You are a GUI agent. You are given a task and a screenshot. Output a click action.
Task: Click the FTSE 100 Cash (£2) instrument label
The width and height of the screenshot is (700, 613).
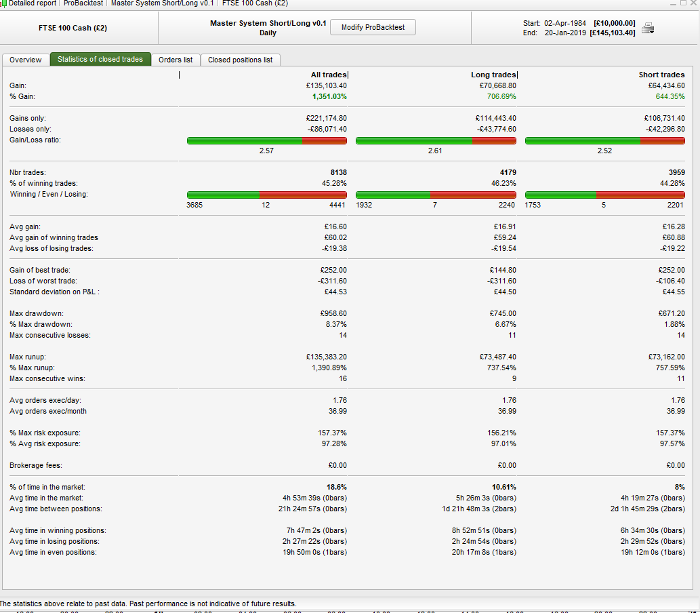click(73, 28)
